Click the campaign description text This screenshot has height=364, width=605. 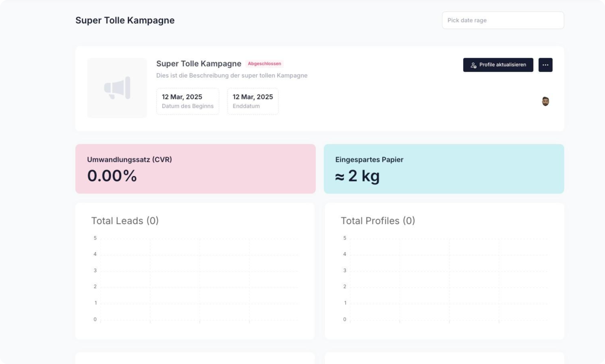[232, 75]
